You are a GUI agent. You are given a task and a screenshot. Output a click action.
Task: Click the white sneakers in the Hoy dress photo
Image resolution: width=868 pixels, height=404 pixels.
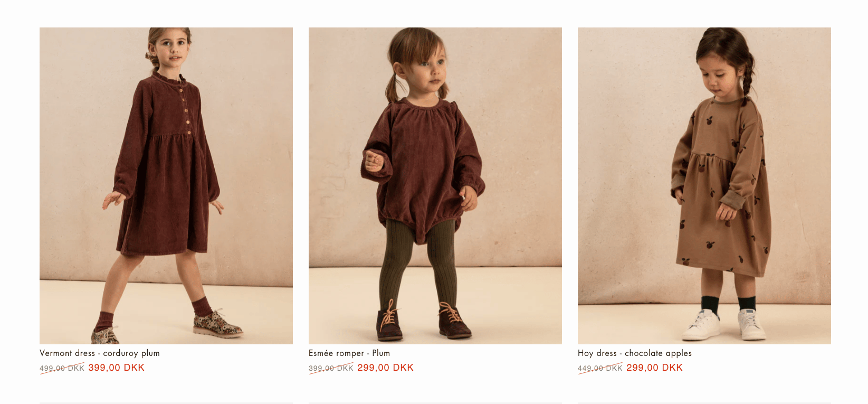[724, 324]
